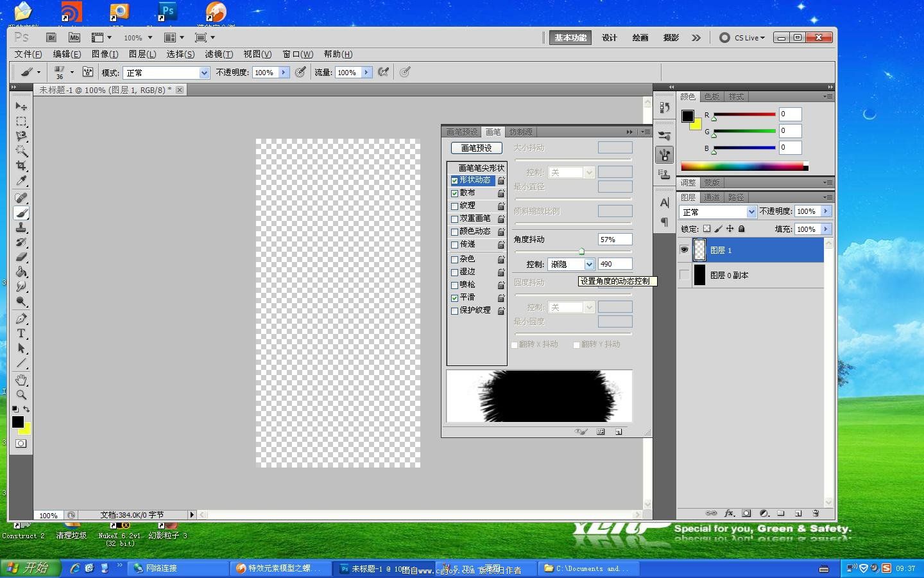Image resolution: width=924 pixels, height=578 pixels.
Task: Open the 文件(F) menu
Action: (28, 54)
